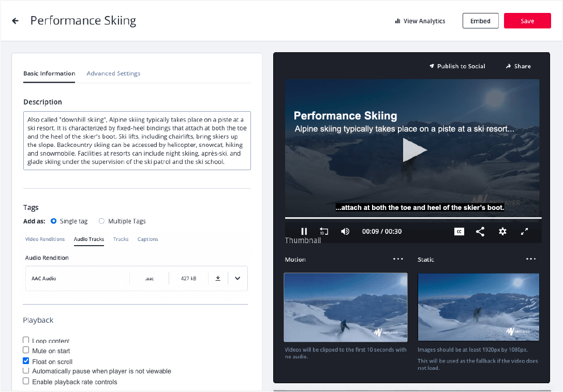Screen dimensions: 563x392
Task: Click the Save button
Action: [527, 21]
